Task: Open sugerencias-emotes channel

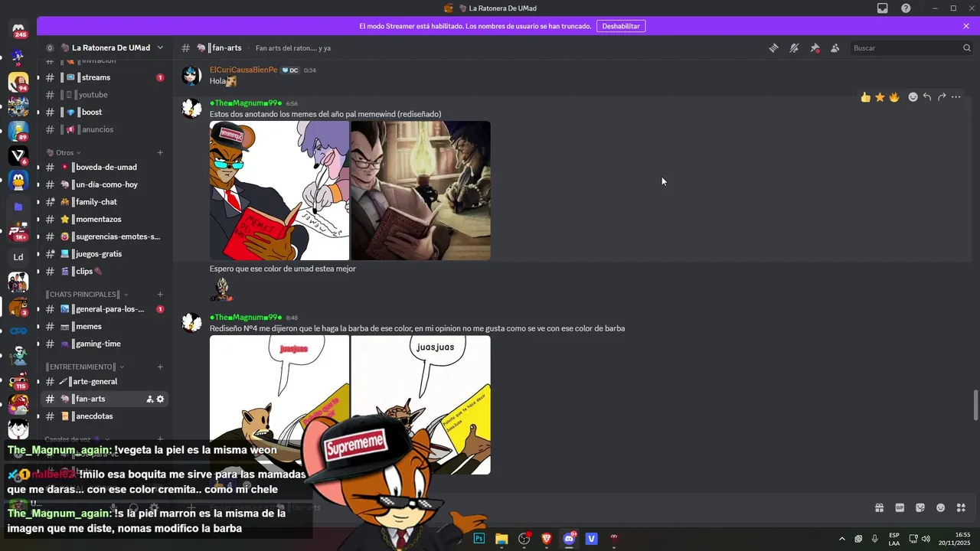Action: pos(103,236)
